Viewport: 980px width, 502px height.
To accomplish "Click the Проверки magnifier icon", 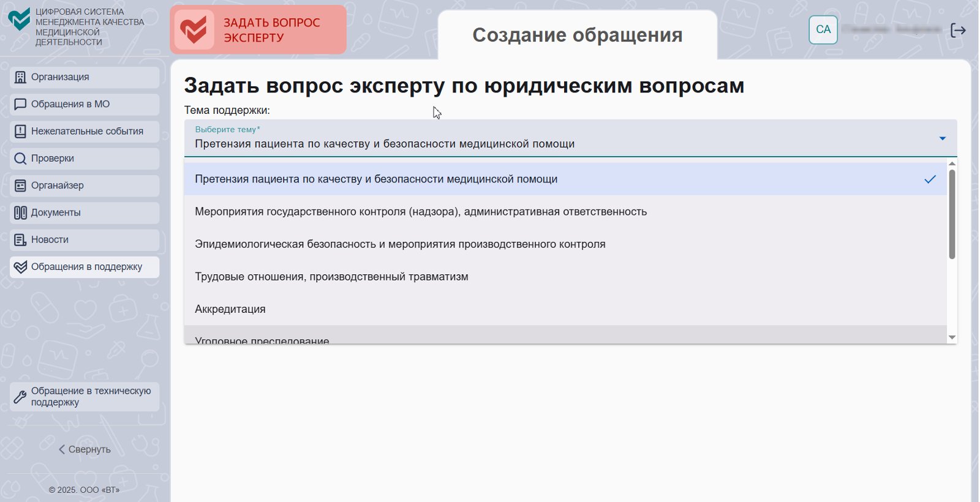I will (x=20, y=159).
